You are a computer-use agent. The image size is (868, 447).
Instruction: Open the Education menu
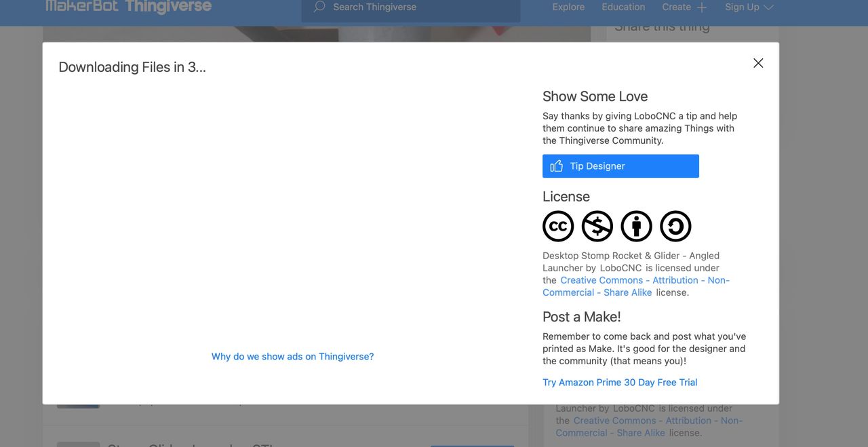[x=623, y=7]
